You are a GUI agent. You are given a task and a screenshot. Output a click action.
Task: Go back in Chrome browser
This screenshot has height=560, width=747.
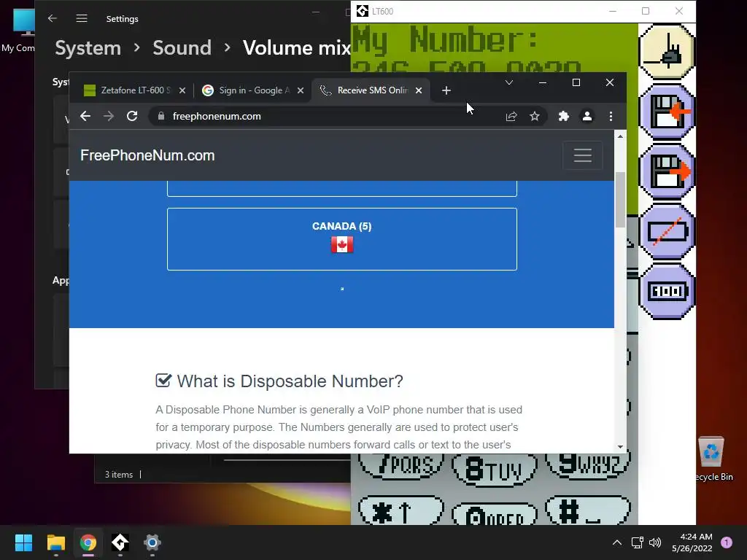pos(85,116)
